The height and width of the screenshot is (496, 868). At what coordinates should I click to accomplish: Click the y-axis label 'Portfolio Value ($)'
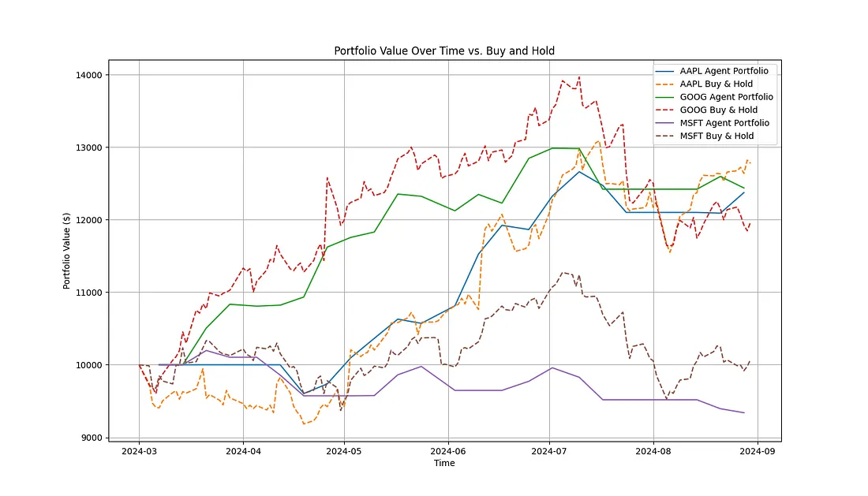pyautogui.click(x=66, y=251)
